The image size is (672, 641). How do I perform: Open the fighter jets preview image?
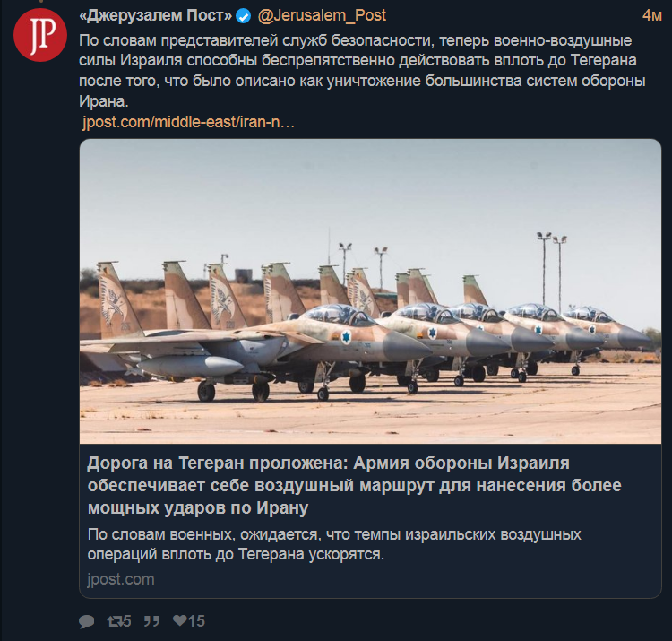point(370,291)
